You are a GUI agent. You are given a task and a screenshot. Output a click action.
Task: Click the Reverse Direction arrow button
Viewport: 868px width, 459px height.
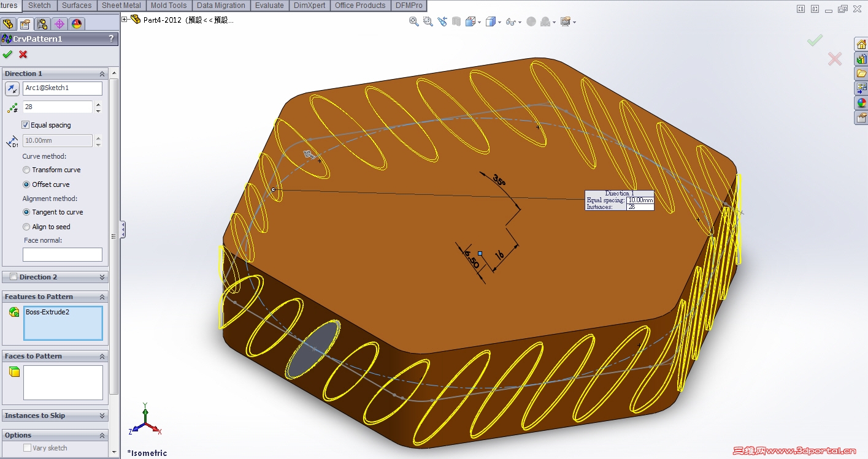pyautogui.click(x=12, y=89)
